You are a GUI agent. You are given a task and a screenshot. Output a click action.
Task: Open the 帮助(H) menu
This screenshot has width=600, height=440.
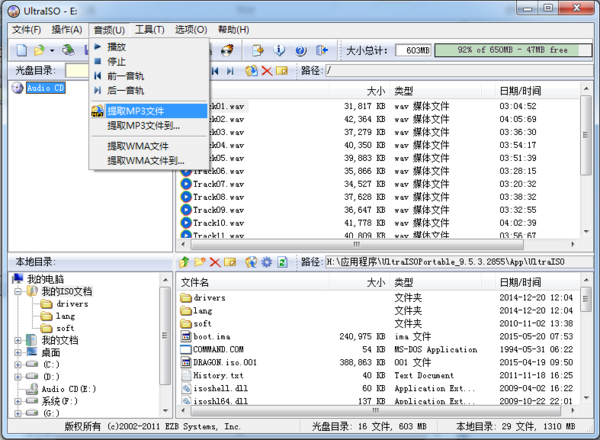(234, 30)
